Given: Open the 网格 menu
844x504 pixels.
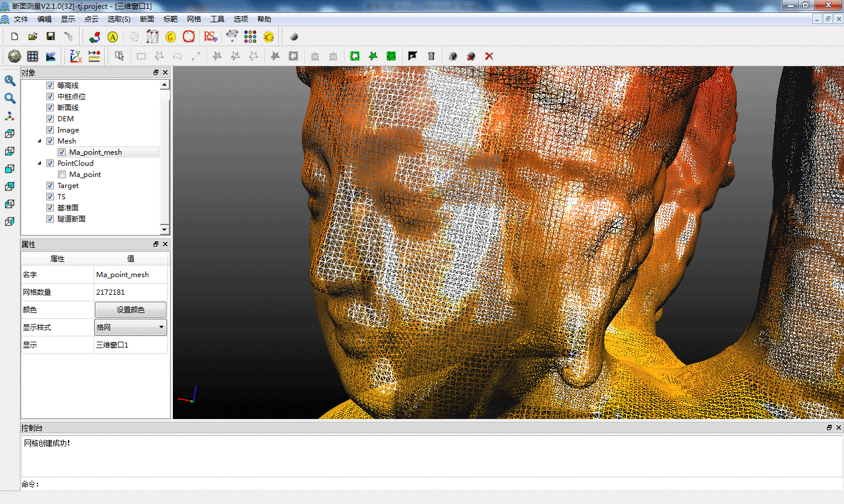Looking at the screenshot, I should coord(194,19).
